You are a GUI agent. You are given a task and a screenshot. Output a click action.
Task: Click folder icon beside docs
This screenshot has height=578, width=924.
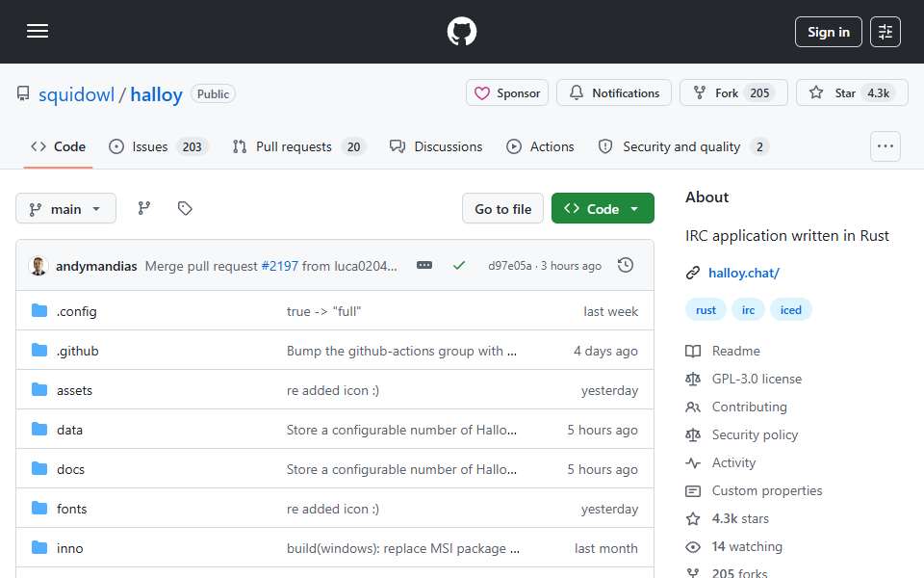[x=39, y=469]
